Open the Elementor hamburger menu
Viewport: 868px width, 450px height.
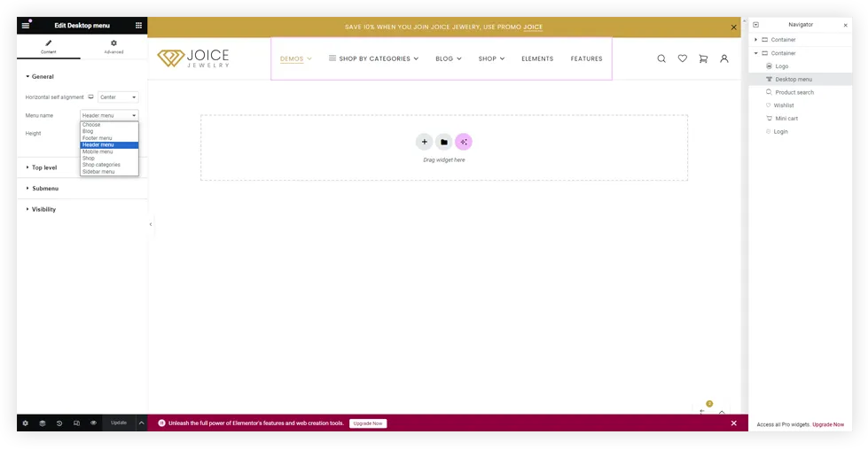coord(26,26)
